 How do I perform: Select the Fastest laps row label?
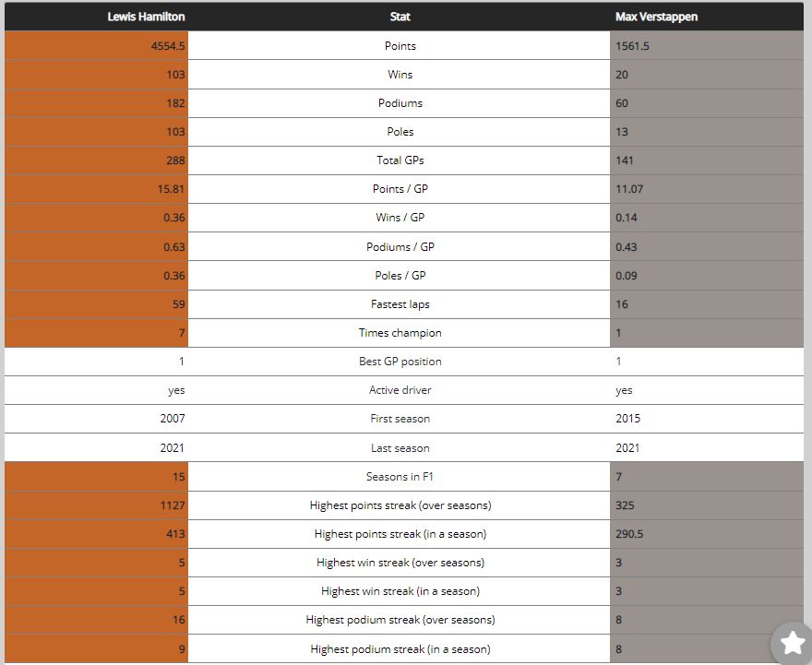coord(400,303)
